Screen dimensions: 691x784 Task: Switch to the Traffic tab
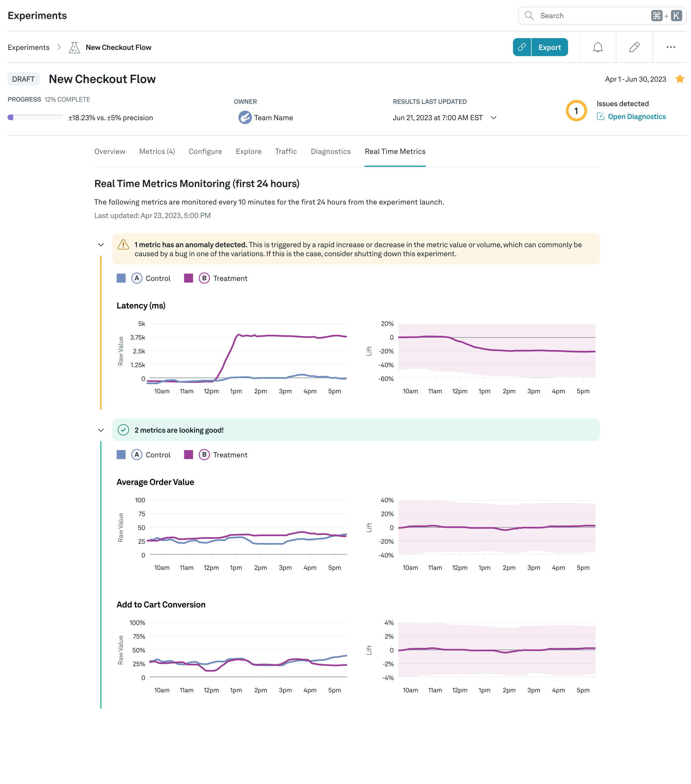point(286,151)
